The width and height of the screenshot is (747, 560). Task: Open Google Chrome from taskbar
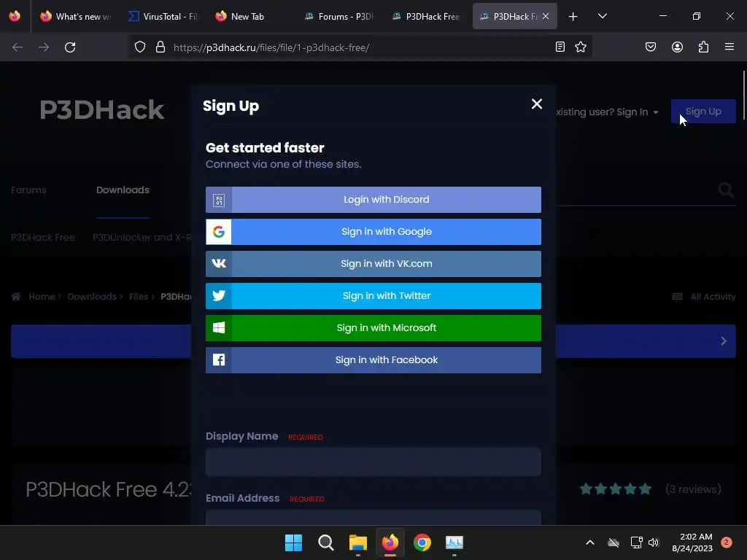[x=422, y=542]
